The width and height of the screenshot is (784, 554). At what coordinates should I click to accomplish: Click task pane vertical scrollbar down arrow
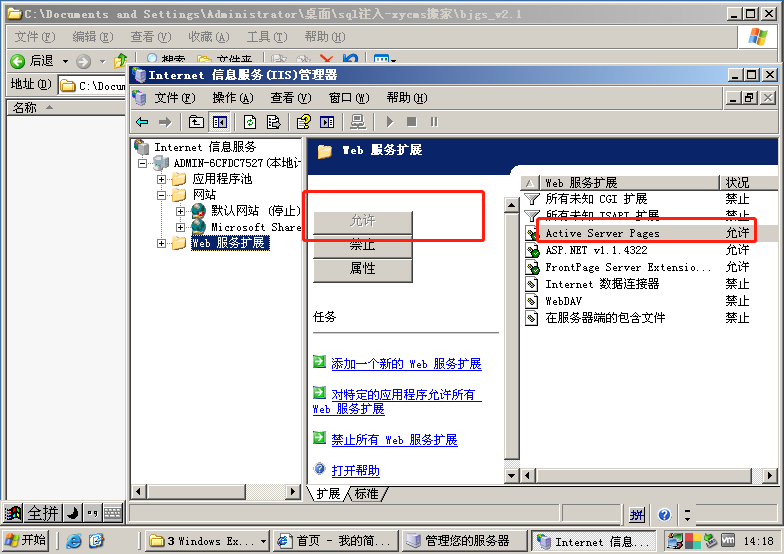512,476
